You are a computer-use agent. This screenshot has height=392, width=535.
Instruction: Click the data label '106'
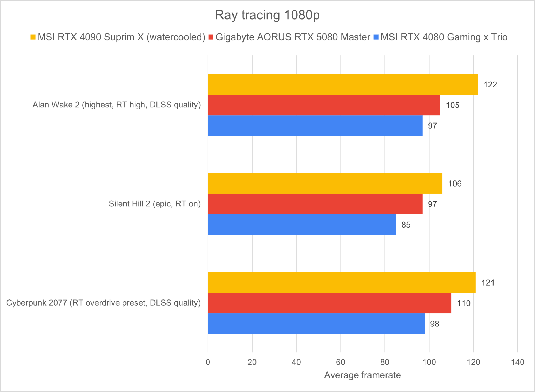(x=455, y=184)
